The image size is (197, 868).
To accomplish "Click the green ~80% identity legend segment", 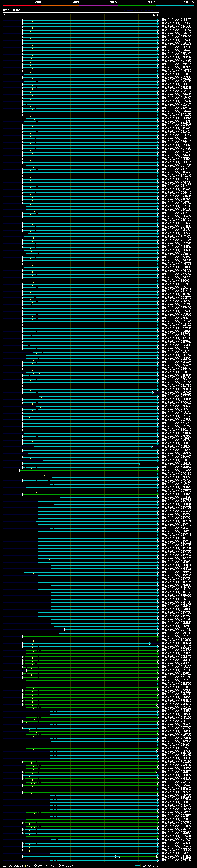I will (x=137, y=6).
